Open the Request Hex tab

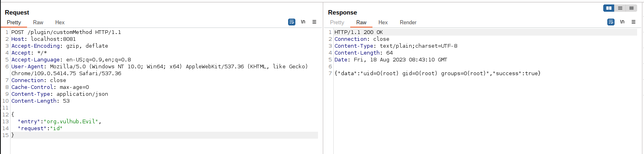pos(60,23)
